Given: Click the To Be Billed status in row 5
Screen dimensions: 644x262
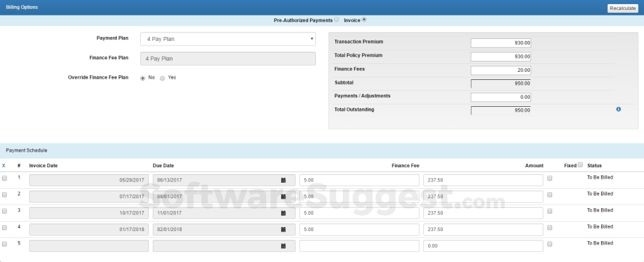Looking at the screenshot, I should coord(600,243).
